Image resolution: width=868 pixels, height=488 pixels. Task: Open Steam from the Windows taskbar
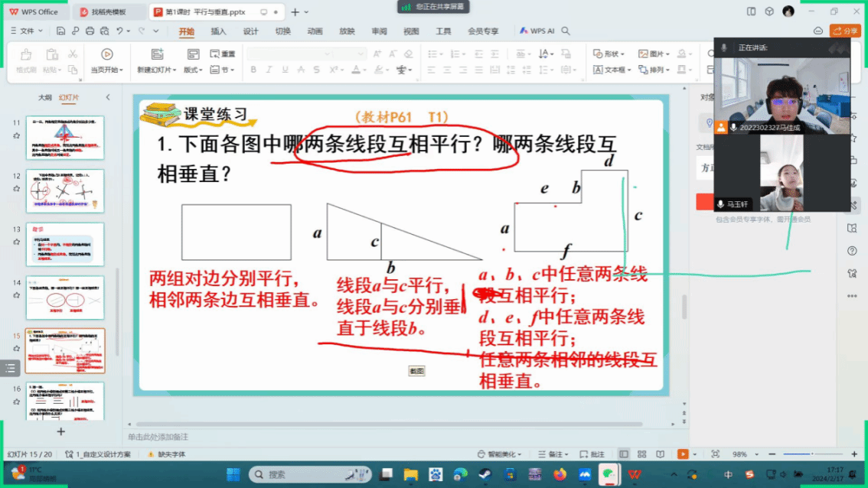485,474
